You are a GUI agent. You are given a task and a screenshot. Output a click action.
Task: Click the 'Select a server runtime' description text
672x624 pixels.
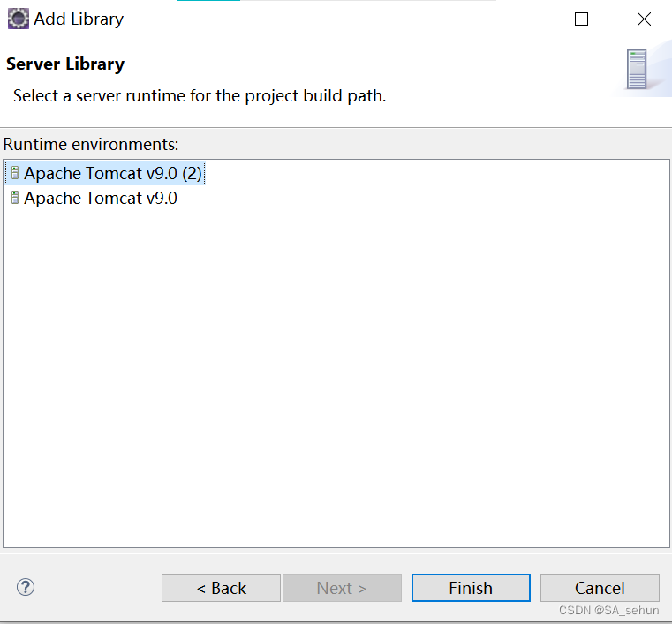(200, 95)
